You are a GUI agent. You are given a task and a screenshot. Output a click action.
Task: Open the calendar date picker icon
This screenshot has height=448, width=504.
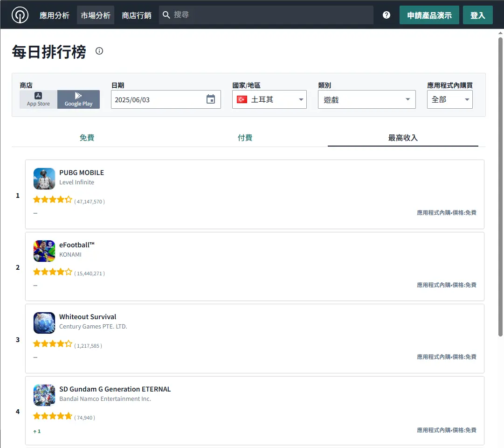[211, 99]
